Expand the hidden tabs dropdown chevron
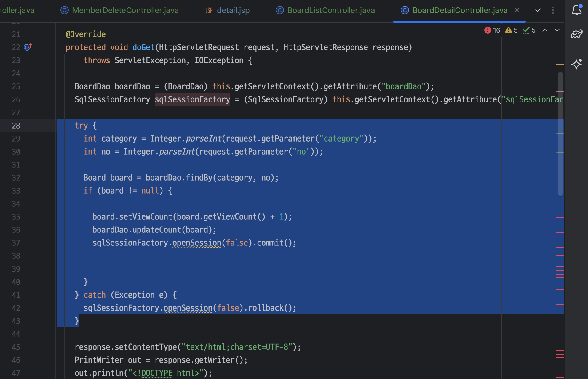 click(x=537, y=10)
